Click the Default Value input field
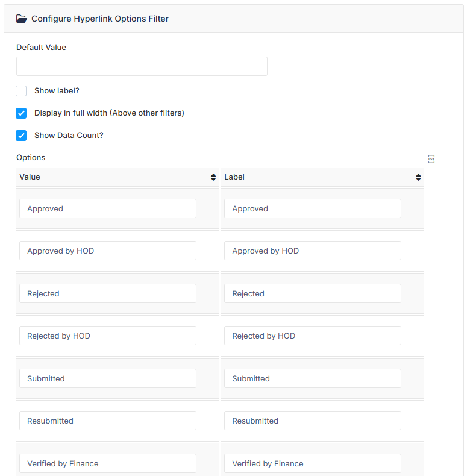The width and height of the screenshot is (476, 476). click(142, 66)
